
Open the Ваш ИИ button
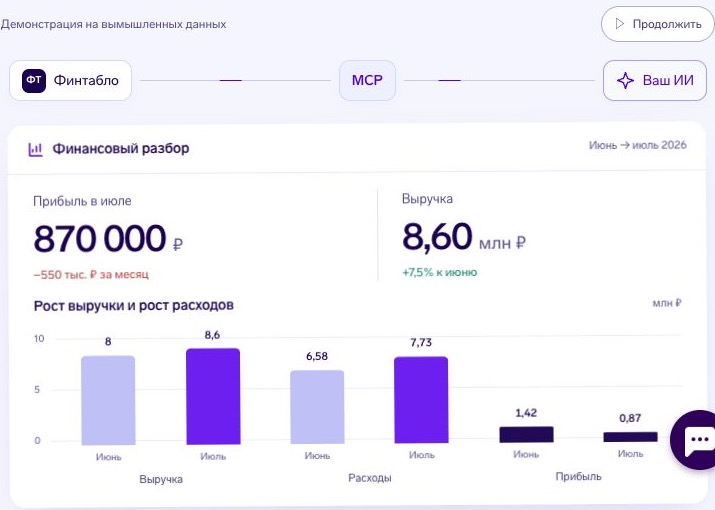pos(655,81)
